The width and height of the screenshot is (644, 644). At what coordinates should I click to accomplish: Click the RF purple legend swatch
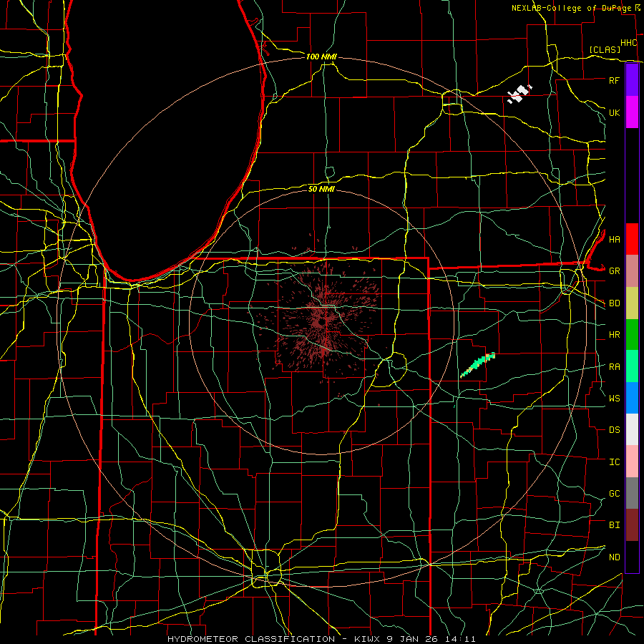tap(632, 80)
